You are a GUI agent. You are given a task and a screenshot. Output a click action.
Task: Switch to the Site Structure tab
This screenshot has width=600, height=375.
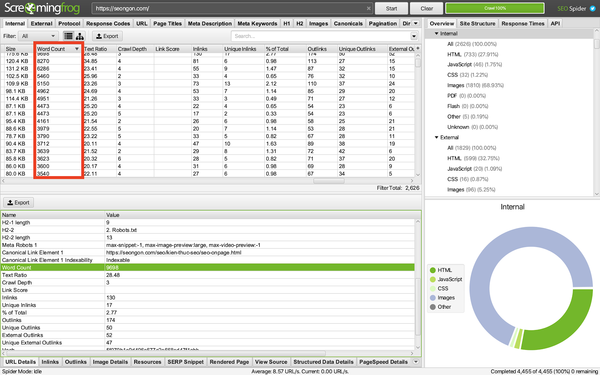[x=477, y=23]
